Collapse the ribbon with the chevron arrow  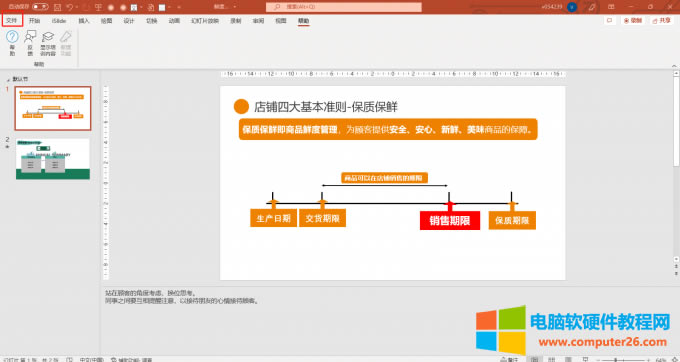coord(674,66)
